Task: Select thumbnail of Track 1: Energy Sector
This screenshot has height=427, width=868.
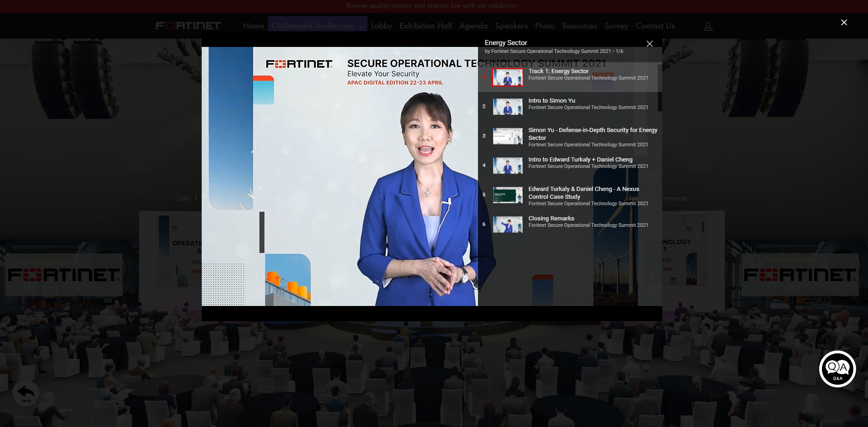Action: 508,77
